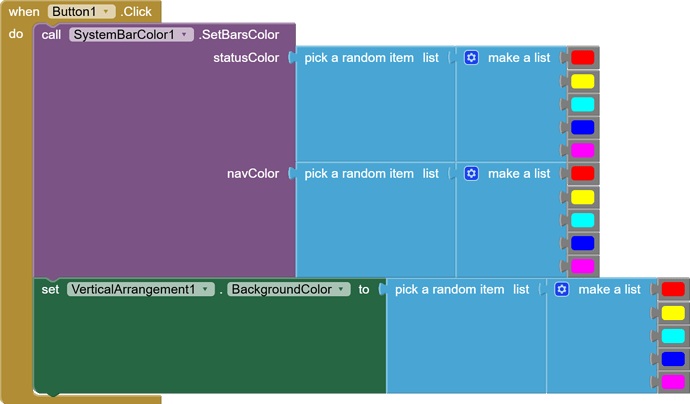Click 'pick a random item' block for navColor
Image resolution: width=690 pixels, height=404 pixels.
point(359,173)
